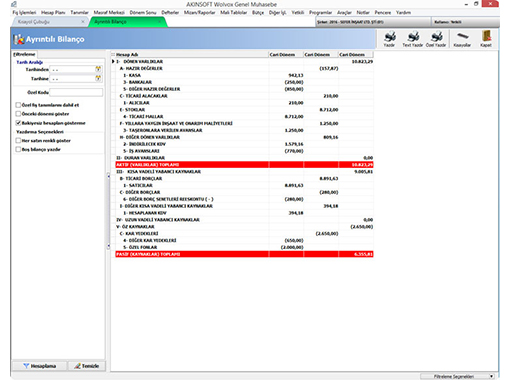Select the E- STOKLAR row
Screen dimensions: 510x380
(x=244, y=110)
